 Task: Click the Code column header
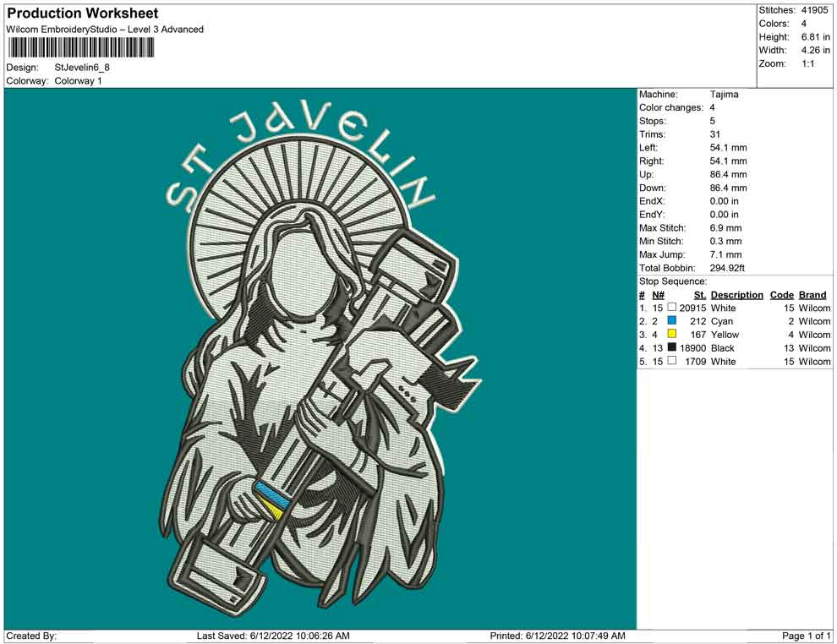click(781, 295)
